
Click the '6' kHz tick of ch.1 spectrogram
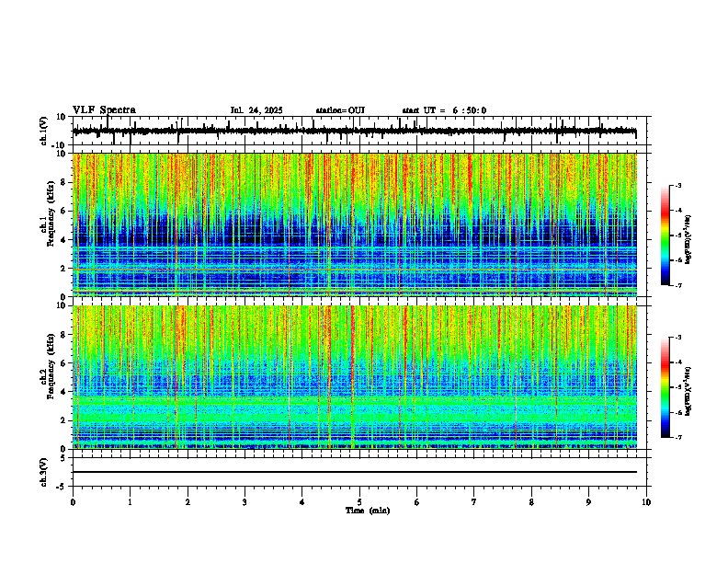coord(64,211)
